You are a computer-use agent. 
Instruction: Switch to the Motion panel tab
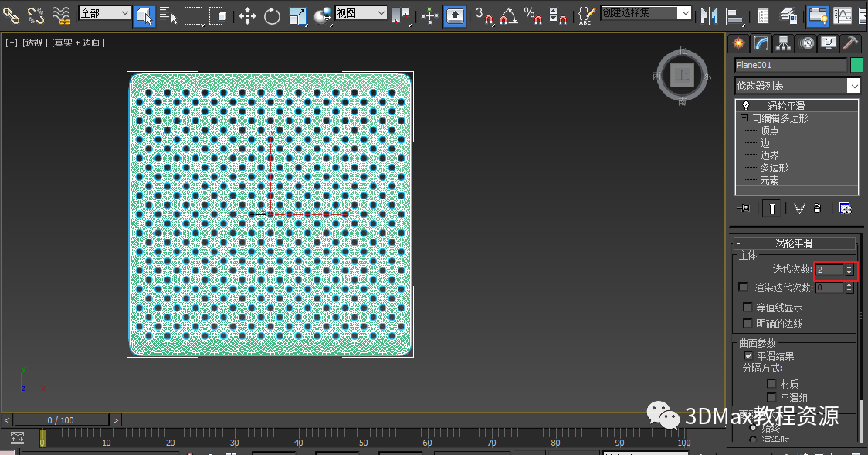tap(806, 43)
